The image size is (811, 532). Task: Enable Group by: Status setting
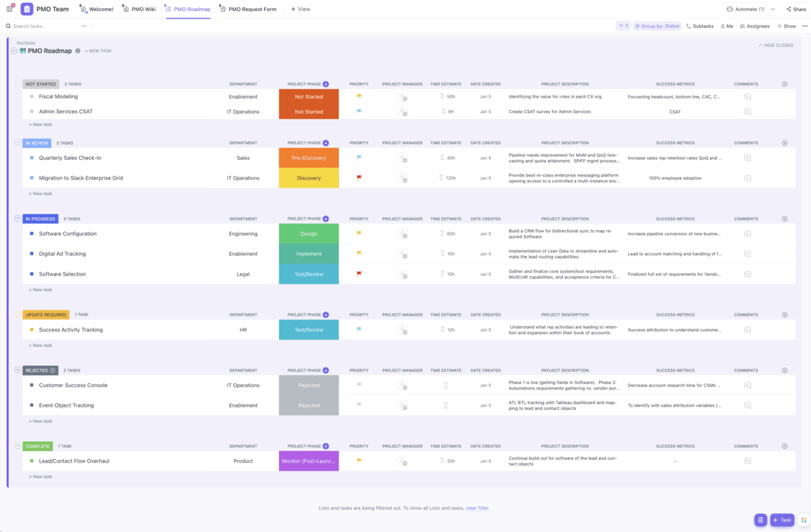657,25
